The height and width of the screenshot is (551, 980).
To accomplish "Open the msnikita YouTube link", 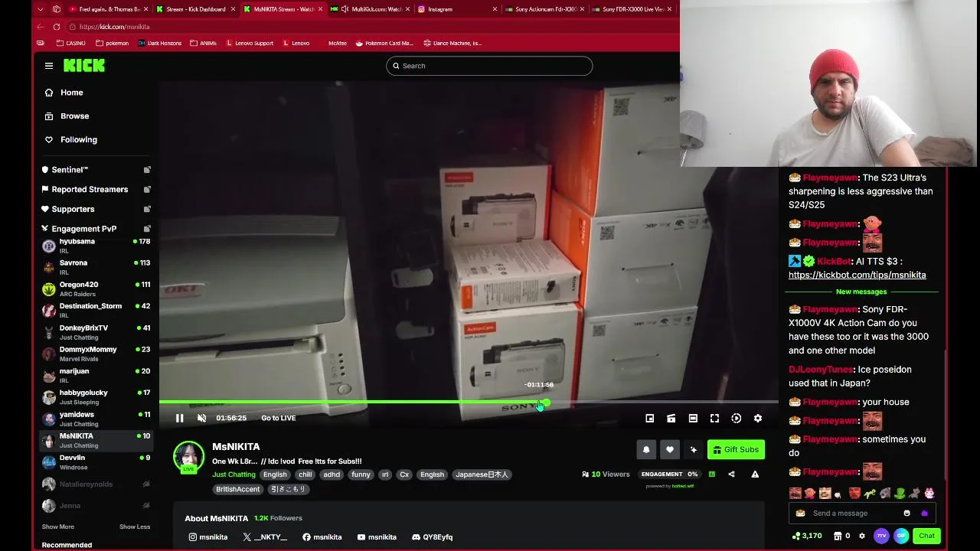I will click(377, 537).
